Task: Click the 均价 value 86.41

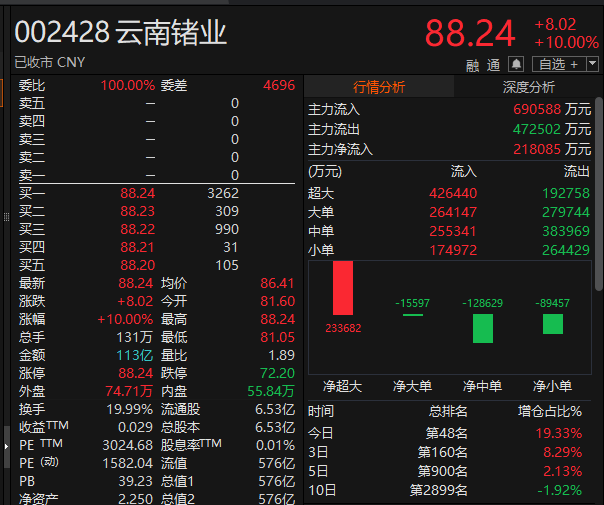Action: pos(277,283)
